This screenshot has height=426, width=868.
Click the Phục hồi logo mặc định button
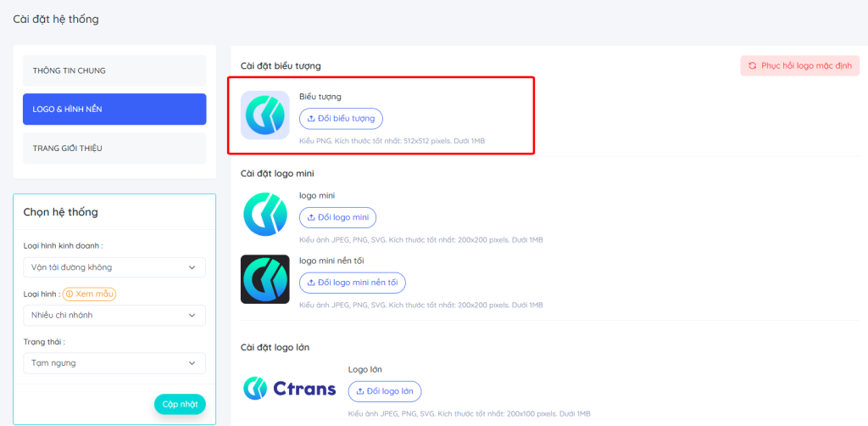(x=800, y=65)
